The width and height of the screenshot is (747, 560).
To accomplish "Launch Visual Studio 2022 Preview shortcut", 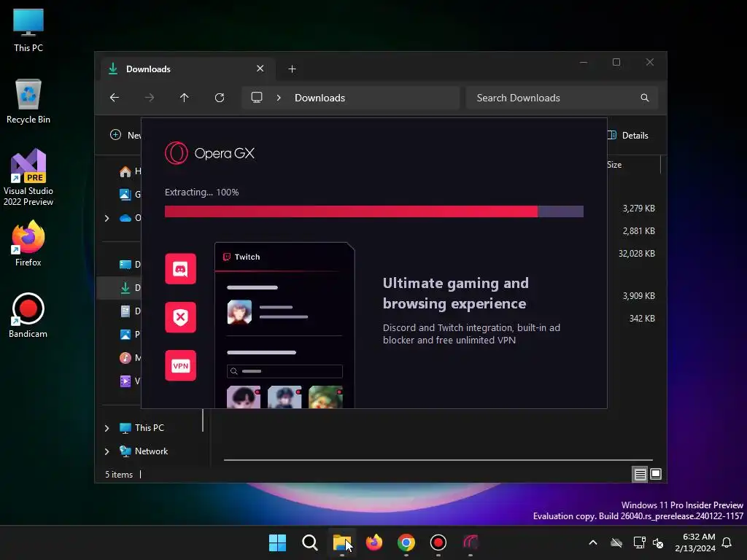I will pyautogui.click(x=28, y=177).
